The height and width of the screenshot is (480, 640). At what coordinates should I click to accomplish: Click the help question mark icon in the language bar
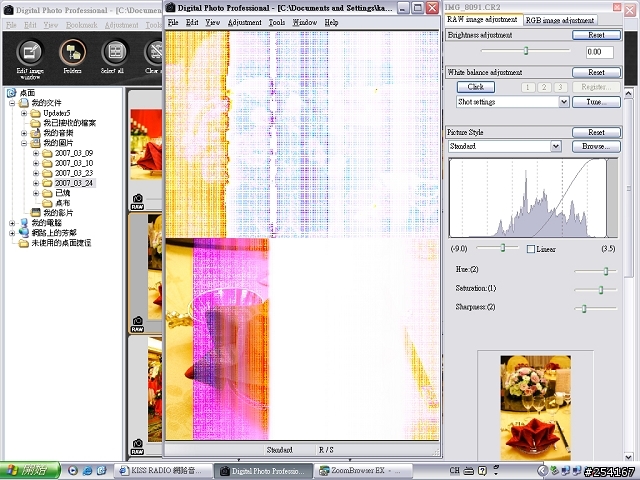pyautogui.click(x=482, y=471)
